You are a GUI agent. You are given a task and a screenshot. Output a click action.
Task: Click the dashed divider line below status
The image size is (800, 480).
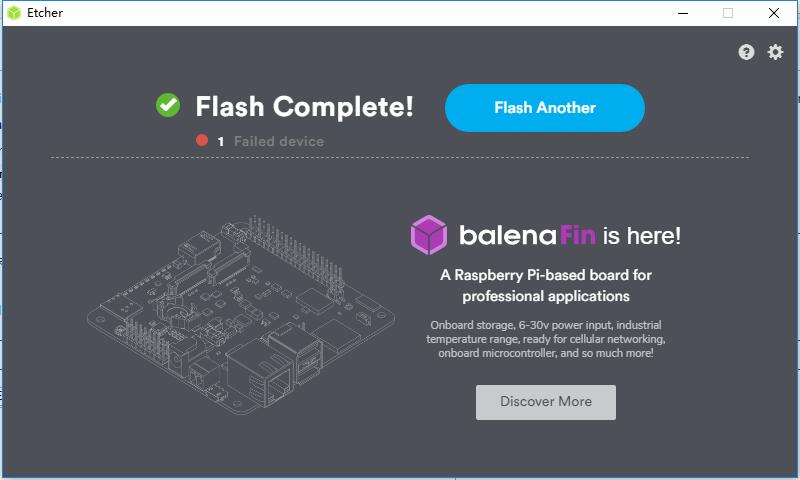(400, 158)
